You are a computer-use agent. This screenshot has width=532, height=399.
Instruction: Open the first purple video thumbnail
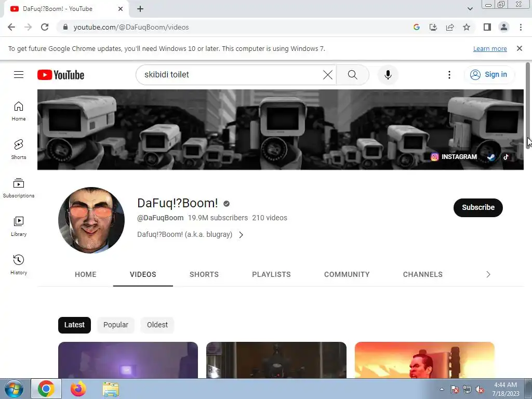128,360
